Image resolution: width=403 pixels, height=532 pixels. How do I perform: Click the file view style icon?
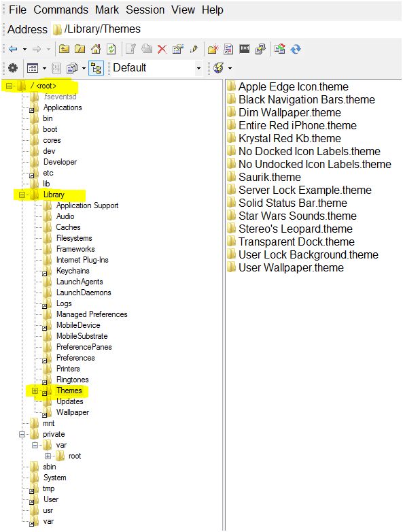tap(33, 68)
